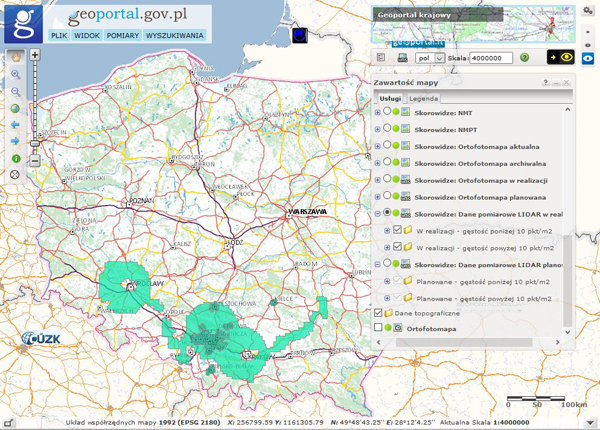Click folder icon of Dane topograficzne
Image resolution: width=600 pixels, height=430 pixels.
[x=388, y=313]
